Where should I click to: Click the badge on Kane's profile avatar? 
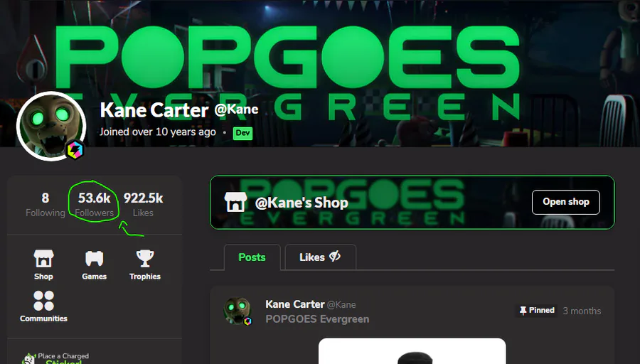pyautogui.click(x=75, y=149)
